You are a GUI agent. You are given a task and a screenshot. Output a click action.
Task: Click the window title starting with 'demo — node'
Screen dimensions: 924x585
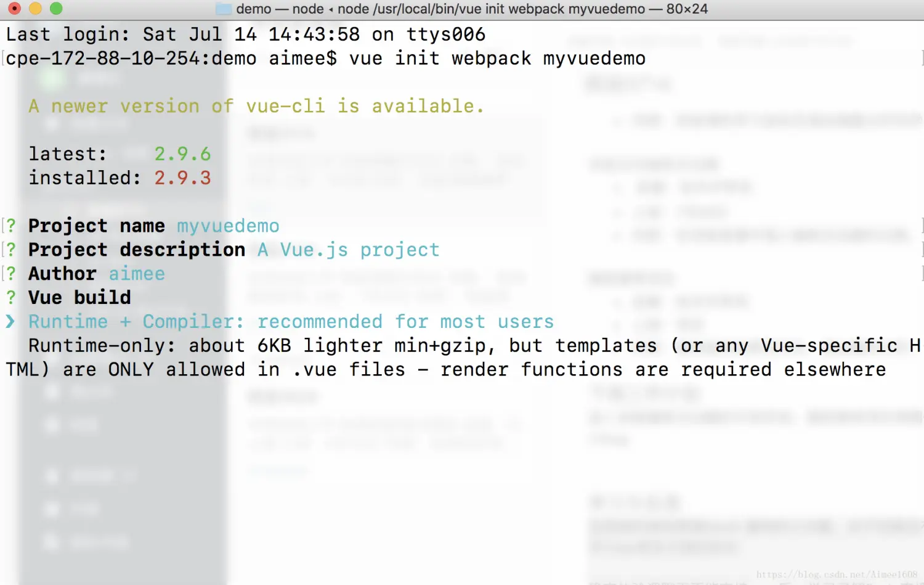(472, 9)
